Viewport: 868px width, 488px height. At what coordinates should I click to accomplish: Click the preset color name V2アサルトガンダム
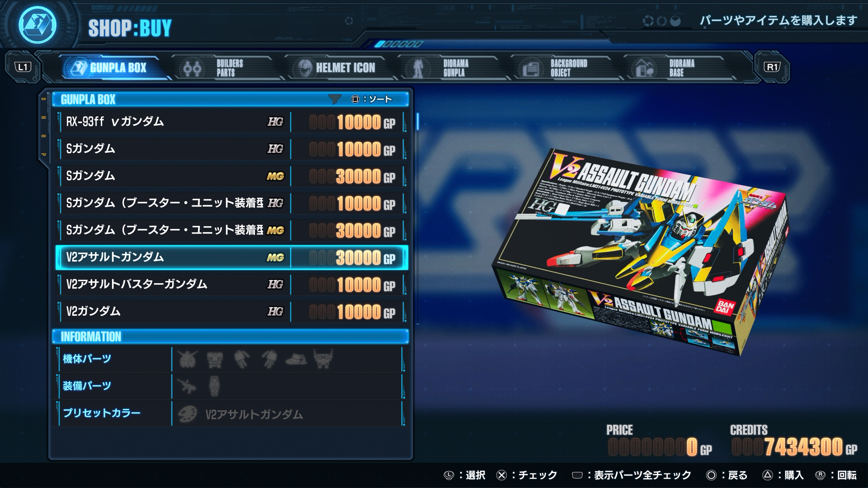click(254, 415)
